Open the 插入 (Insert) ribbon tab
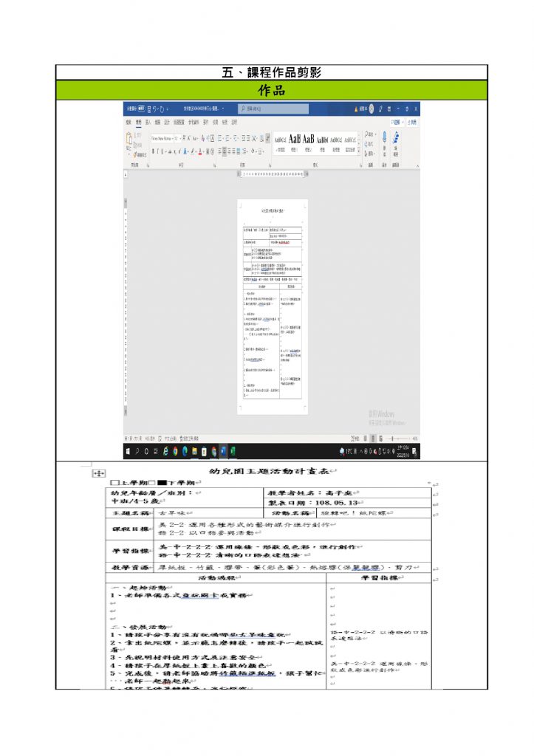Viewport: 534px width, 756px height. coord(148,122)
